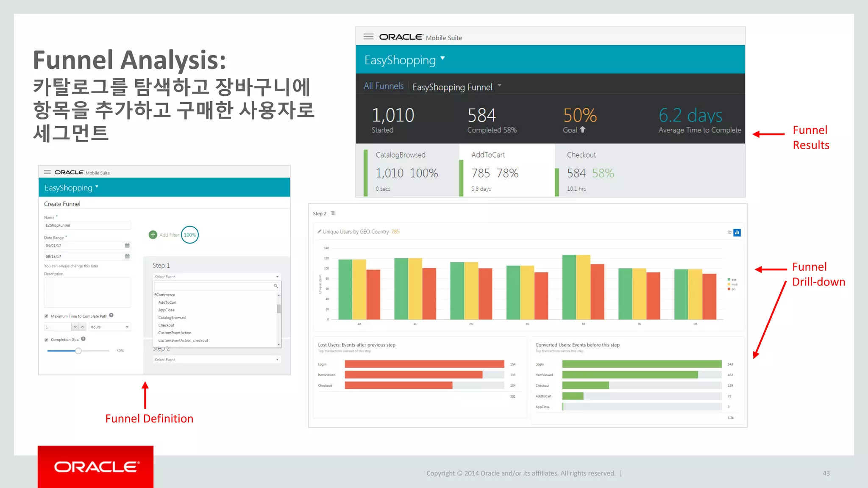Choose CatalogBrowsed from event list

[172, 318]
